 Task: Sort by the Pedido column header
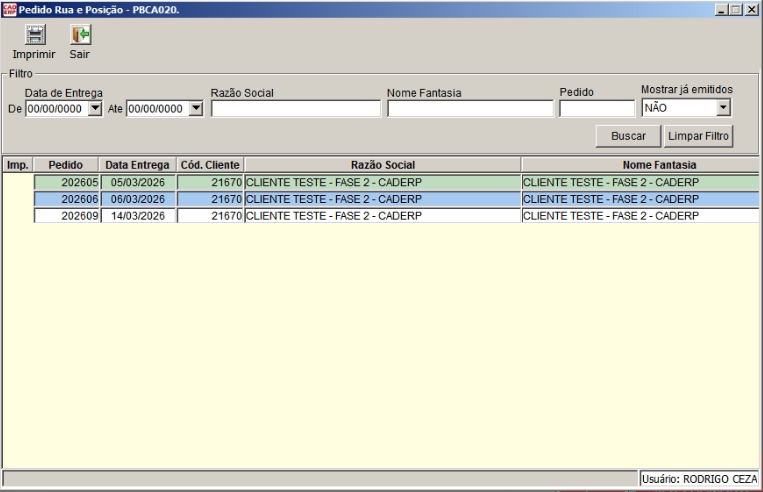coord(66,165)
